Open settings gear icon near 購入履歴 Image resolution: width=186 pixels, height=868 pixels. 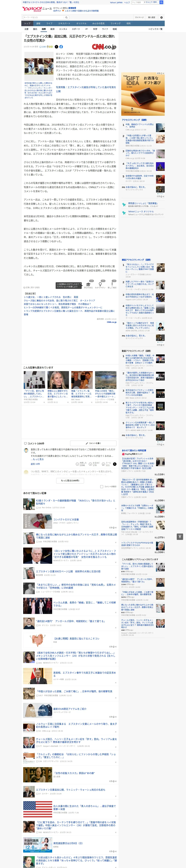point(161,17)
